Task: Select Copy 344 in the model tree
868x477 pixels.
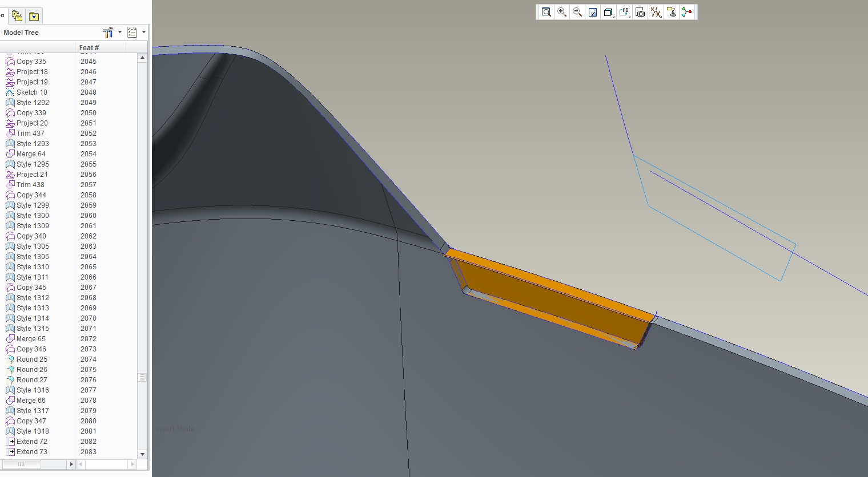Action: pyautogui.click(x=31, y=195)
